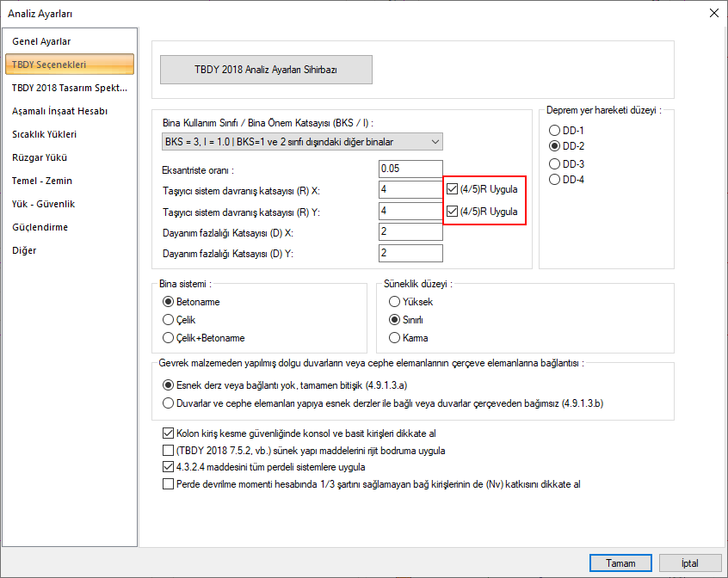Uncheck Kolon kiriş kesme güvenliğinde checkbox
The image size is (728, 578).
click(x=168, y=433)
